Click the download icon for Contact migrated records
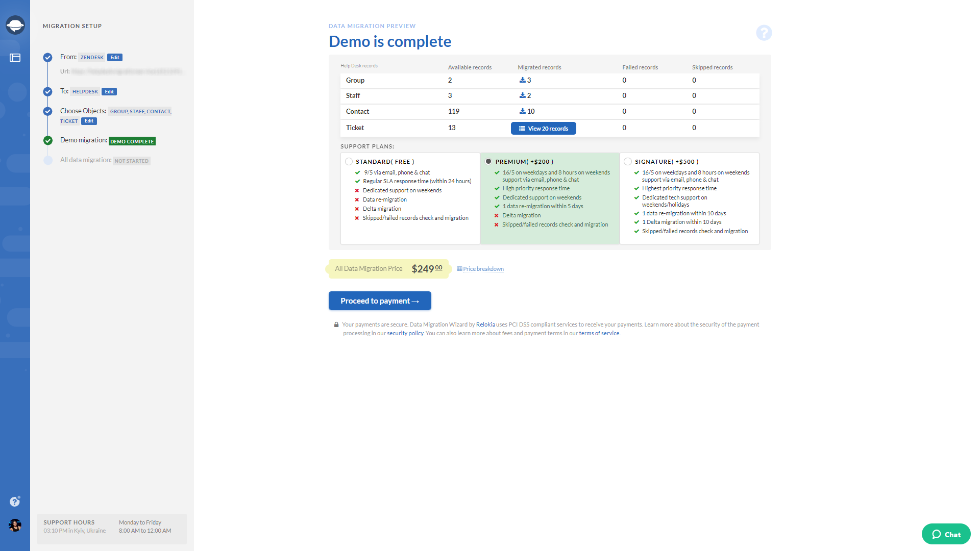This screenshot has height=551, width=980. [x=522, y=111]
